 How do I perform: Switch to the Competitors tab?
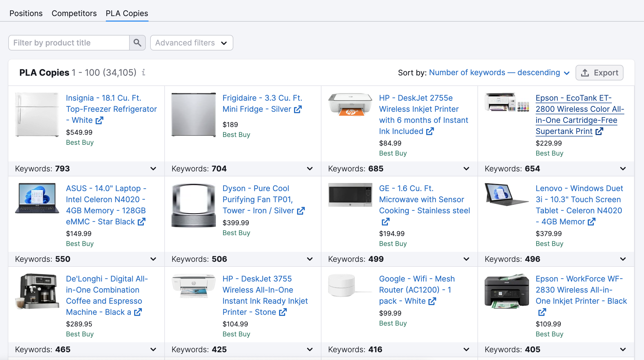74,13
